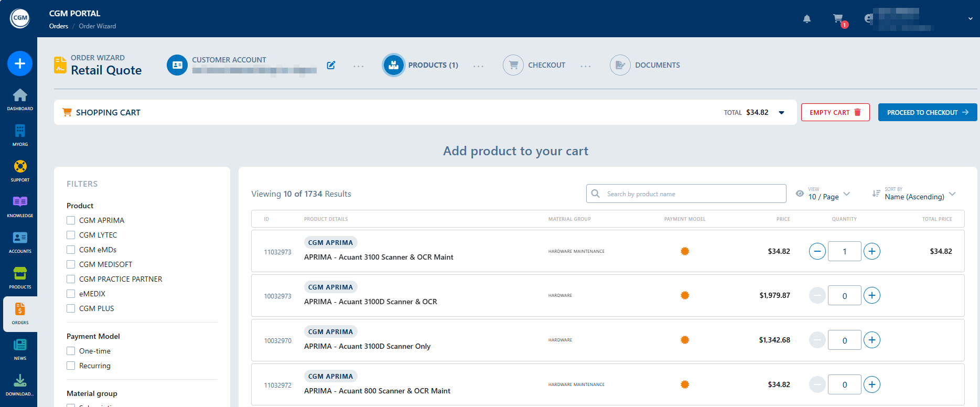Screen dimensions: 980x407
Task: Click product name APRIMA - Acuant 3100D Scanner & OCR
Action: pos(371,302)
